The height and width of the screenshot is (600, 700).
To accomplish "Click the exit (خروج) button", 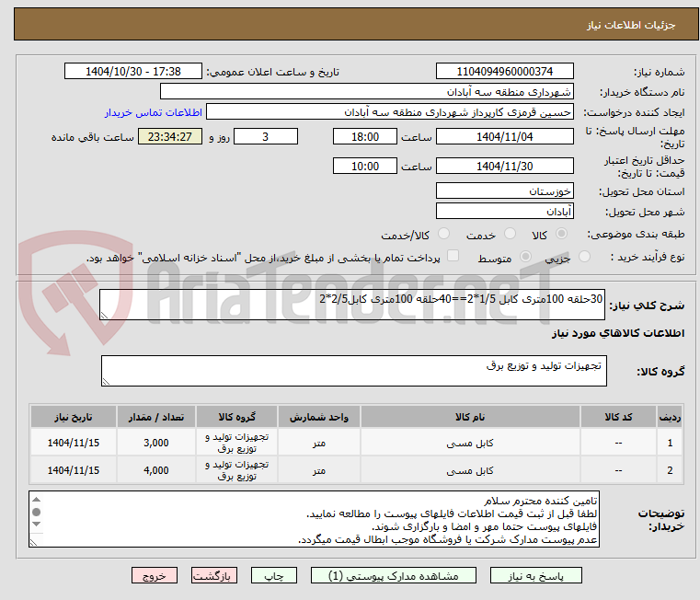I will [x=154, y=575].
